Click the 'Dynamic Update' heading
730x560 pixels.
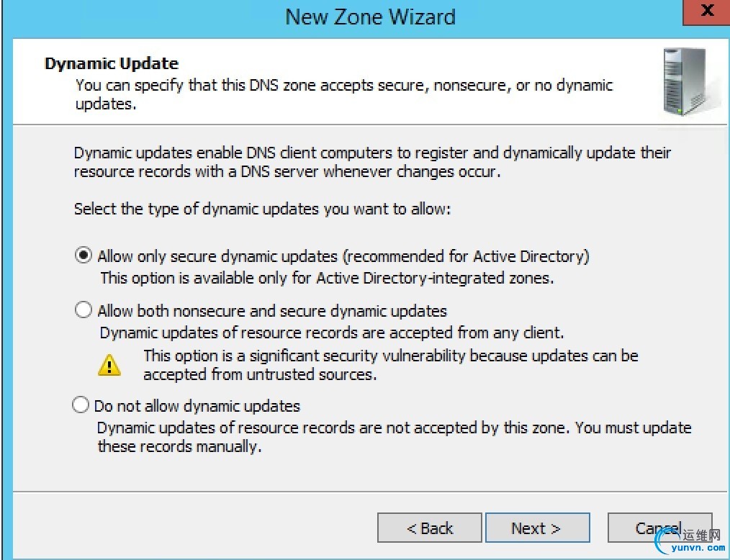112,63
